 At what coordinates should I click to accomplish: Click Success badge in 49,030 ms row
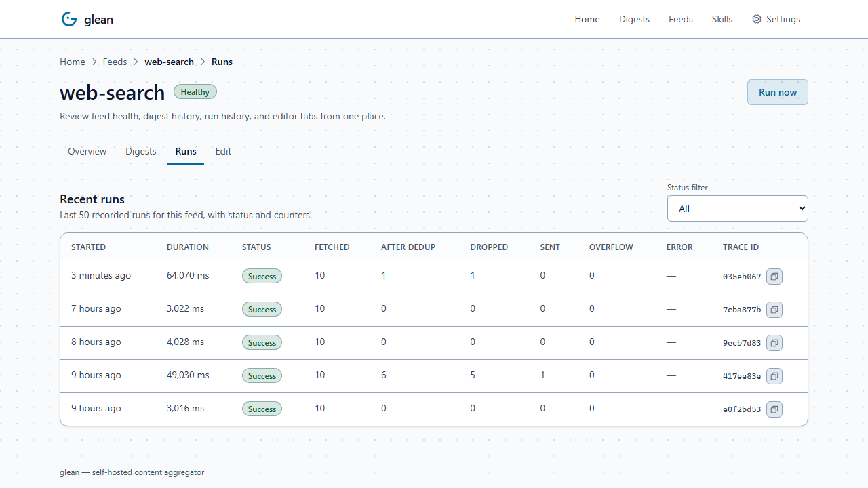pos(262,376)
